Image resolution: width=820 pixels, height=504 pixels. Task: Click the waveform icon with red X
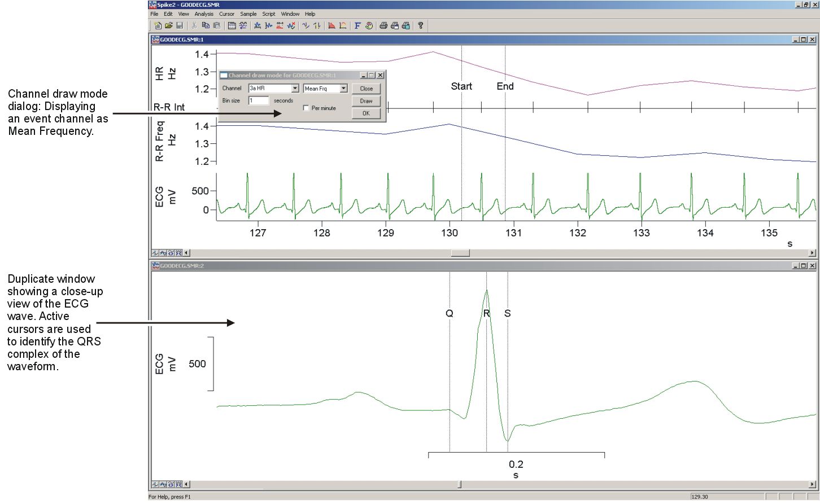coord(291,25)
